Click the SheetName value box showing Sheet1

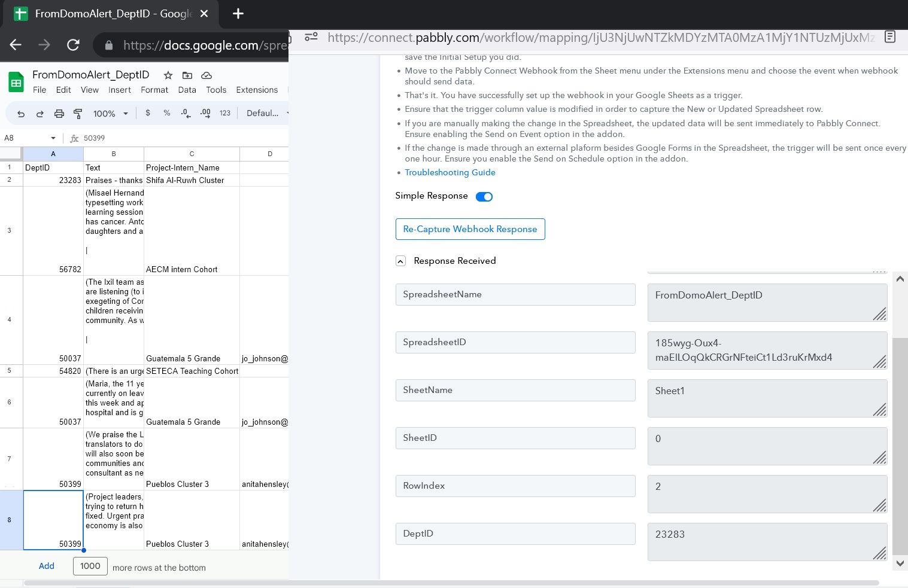click(767, 398)
